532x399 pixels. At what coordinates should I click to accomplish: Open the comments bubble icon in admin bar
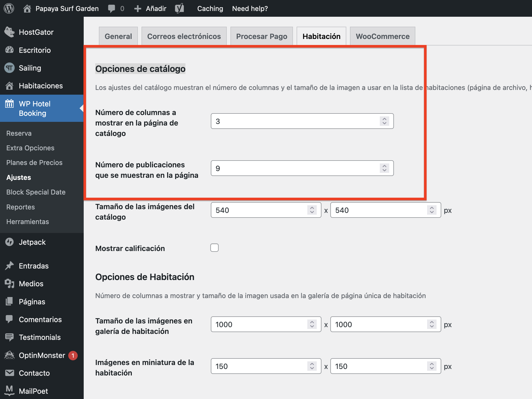[x=112, y=8]
